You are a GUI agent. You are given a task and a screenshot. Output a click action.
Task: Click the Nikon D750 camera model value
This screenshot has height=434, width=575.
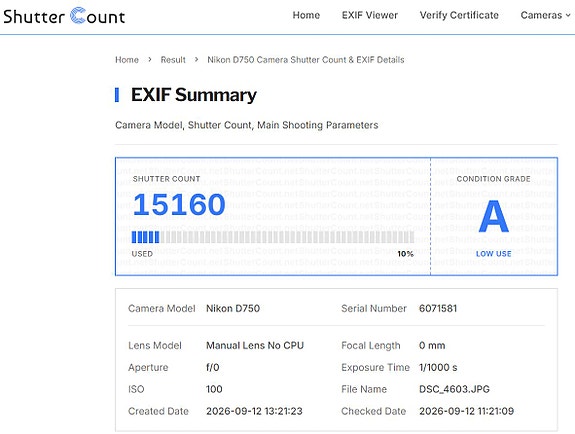click(x=233, y=308)
